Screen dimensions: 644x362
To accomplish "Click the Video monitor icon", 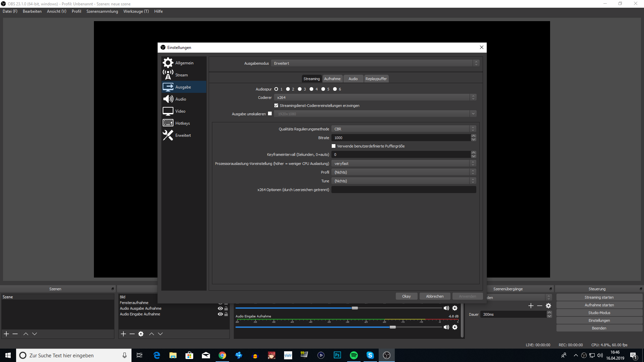I will click(168, 111).
